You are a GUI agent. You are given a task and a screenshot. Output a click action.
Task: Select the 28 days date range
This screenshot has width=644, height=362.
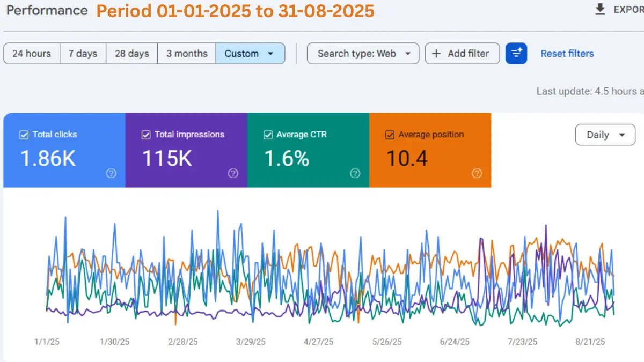pyautogui.click(x=131, y=54)
